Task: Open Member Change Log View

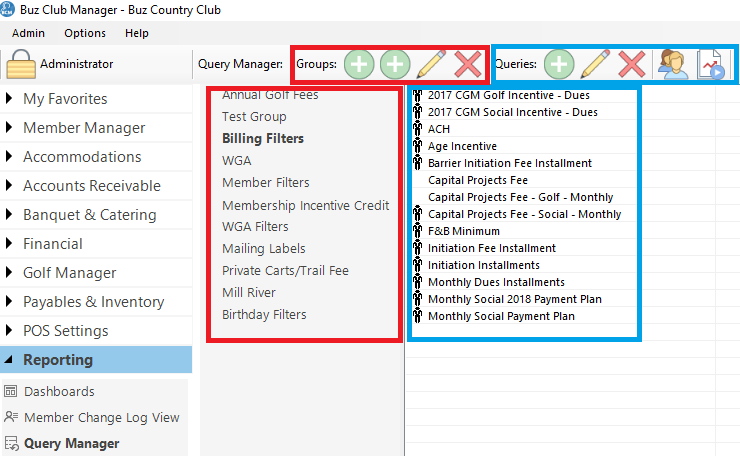Action: (101, 417)
